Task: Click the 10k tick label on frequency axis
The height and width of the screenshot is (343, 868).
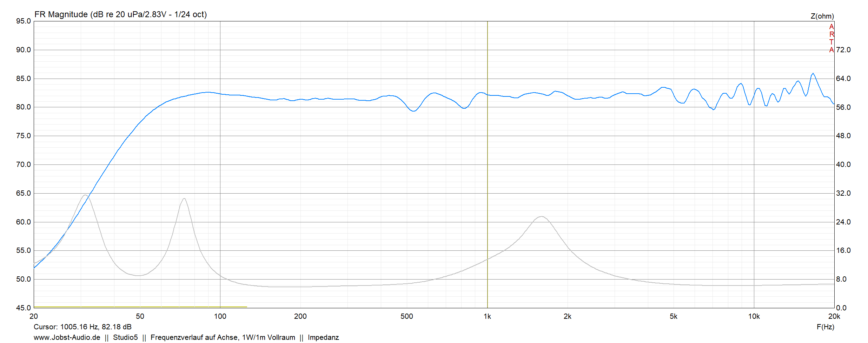Action: (x=754, y=316)
